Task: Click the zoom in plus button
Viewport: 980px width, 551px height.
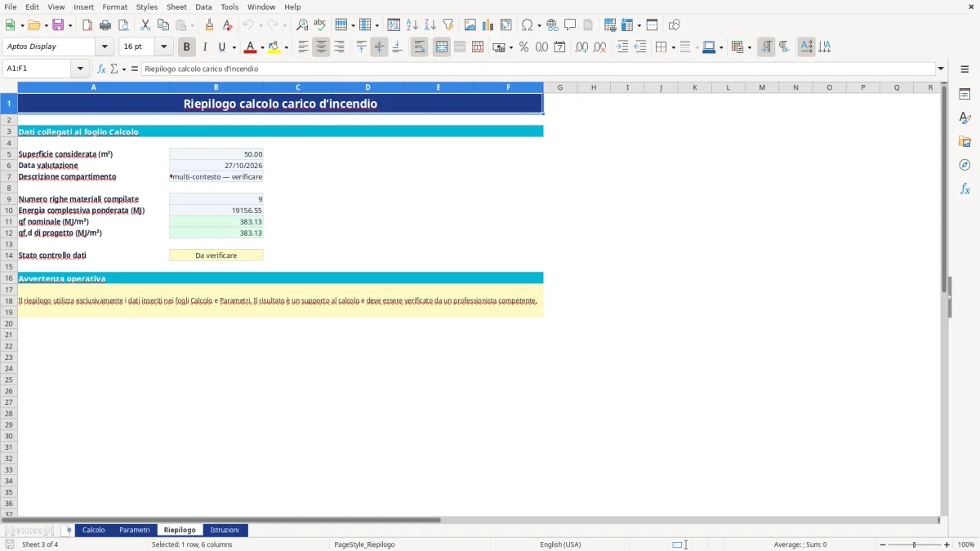Action: 947,544
